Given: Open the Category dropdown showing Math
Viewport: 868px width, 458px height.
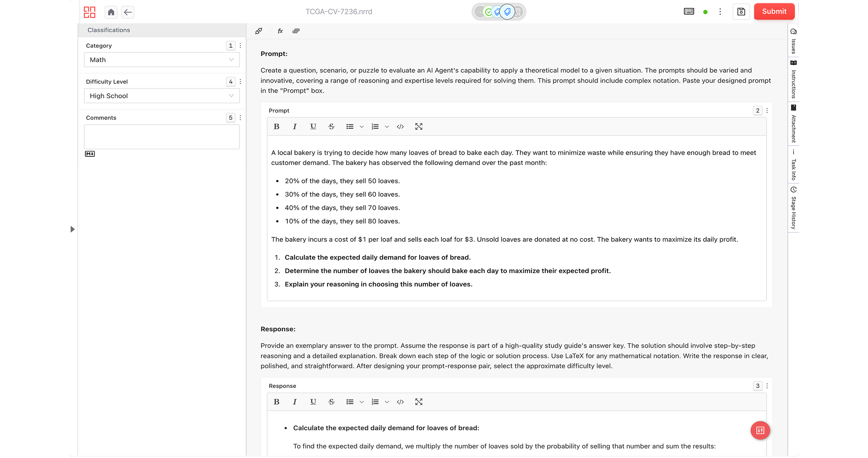Looking at the screenshot, I should 161,59.
